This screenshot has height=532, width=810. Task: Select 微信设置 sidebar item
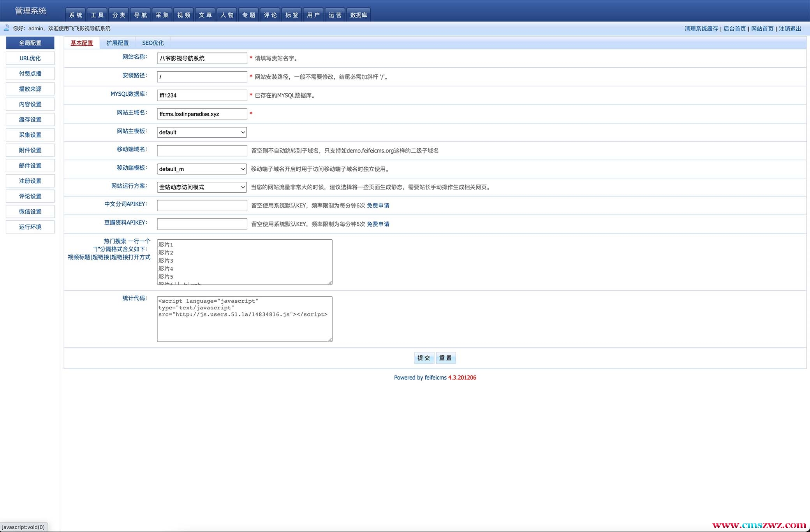[30, 211]
